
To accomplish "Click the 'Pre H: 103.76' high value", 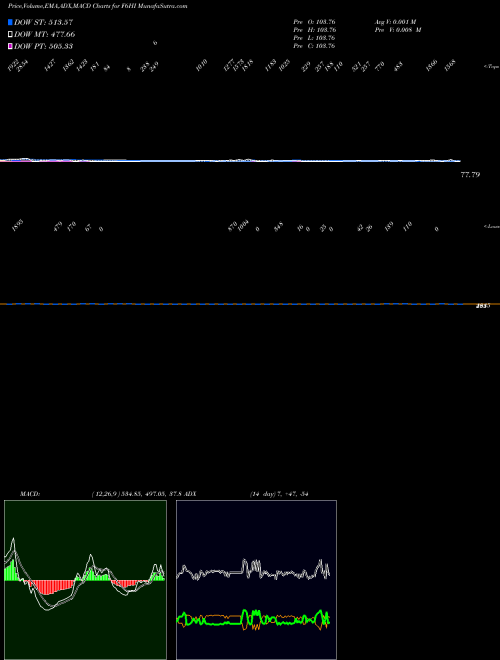I will point(314,30).
